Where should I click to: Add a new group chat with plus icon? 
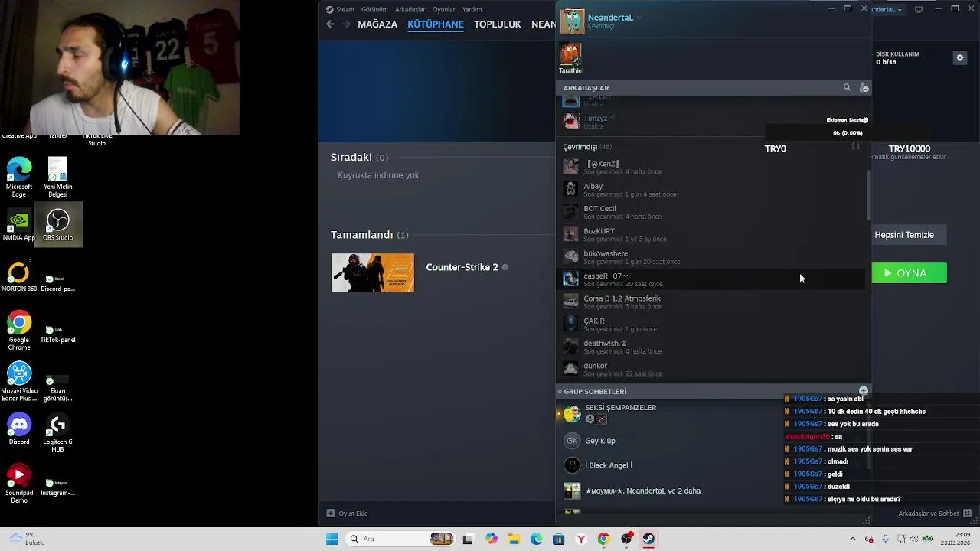[864, 391]
